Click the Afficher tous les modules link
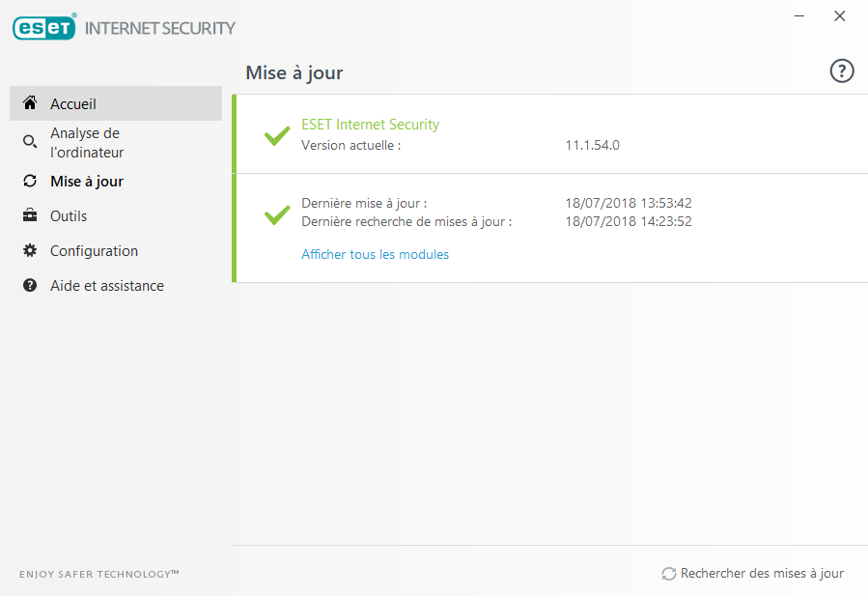This screenshot has height=596, width=868. pos(375,255)
